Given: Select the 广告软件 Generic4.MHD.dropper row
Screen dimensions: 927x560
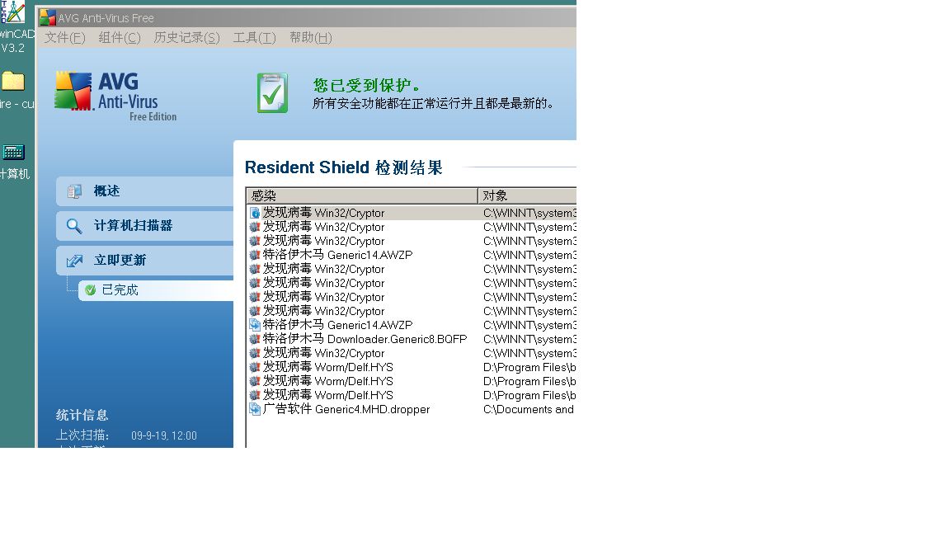Looking at the screenshot, I should [412, 409].
